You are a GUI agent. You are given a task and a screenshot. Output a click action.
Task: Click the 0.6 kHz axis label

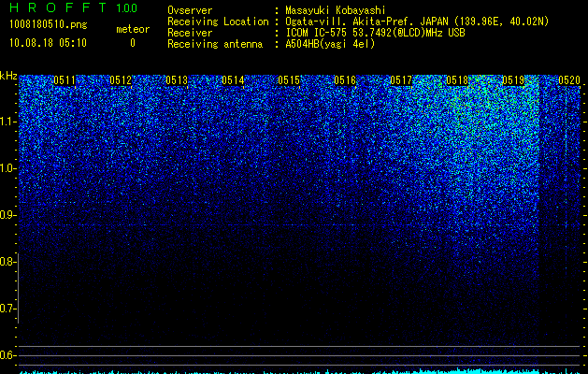[7, 355]
